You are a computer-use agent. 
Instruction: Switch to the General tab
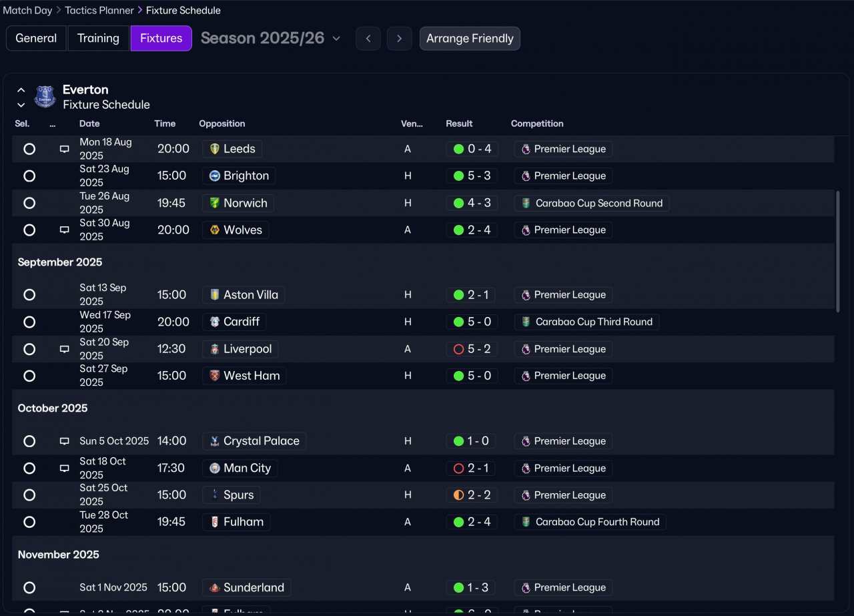coord(36,39)
